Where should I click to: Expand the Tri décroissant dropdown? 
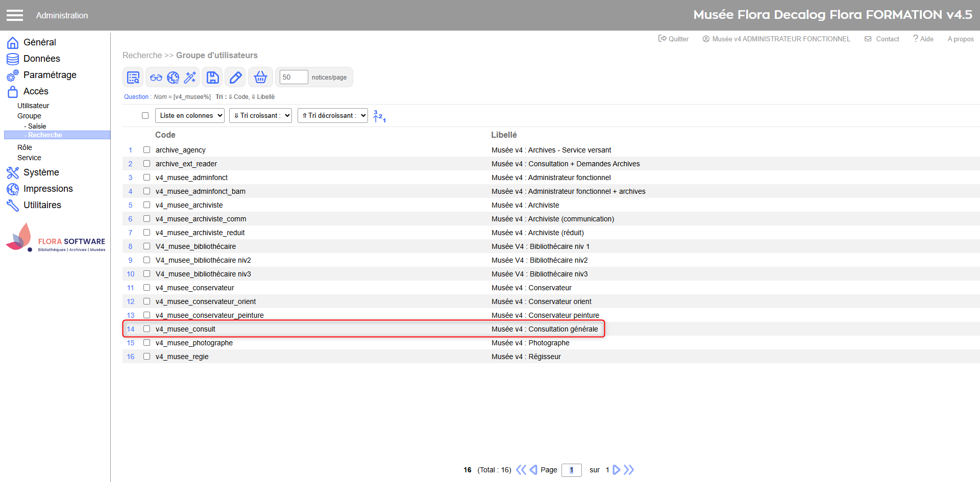332,116
